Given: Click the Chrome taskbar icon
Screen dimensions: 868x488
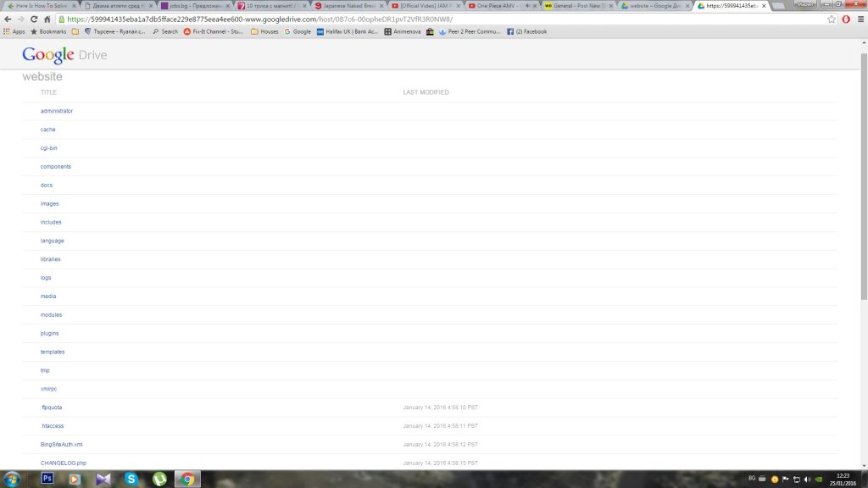Looking at the screenshot, I should pos(187,479).
